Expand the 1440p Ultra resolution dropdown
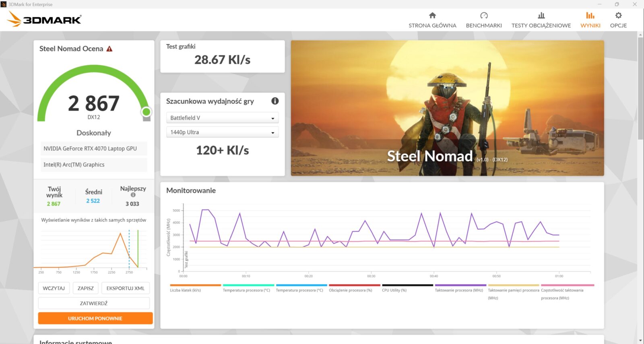This screenshot has width=644, height=344. pos(222,132)
